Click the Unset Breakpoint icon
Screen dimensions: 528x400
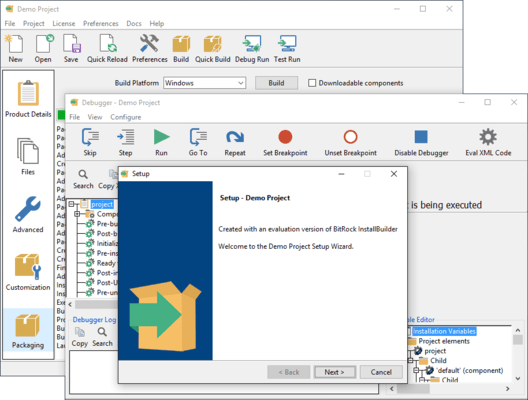point(351,137)
